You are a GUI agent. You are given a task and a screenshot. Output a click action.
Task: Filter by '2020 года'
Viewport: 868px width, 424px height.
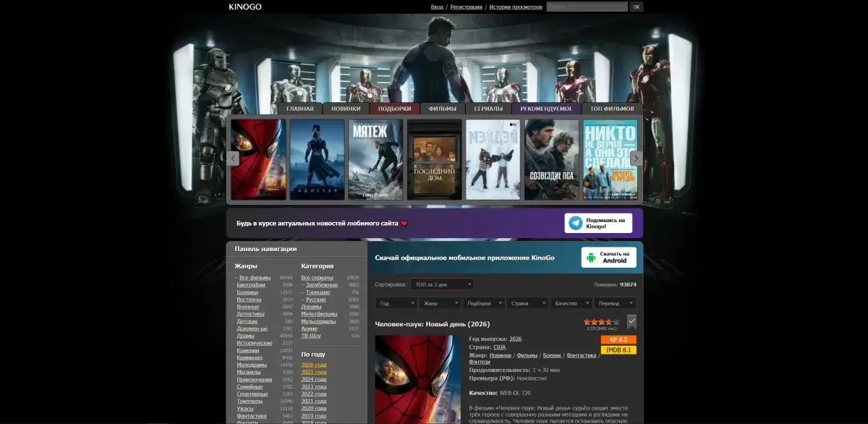pos(313,408)
